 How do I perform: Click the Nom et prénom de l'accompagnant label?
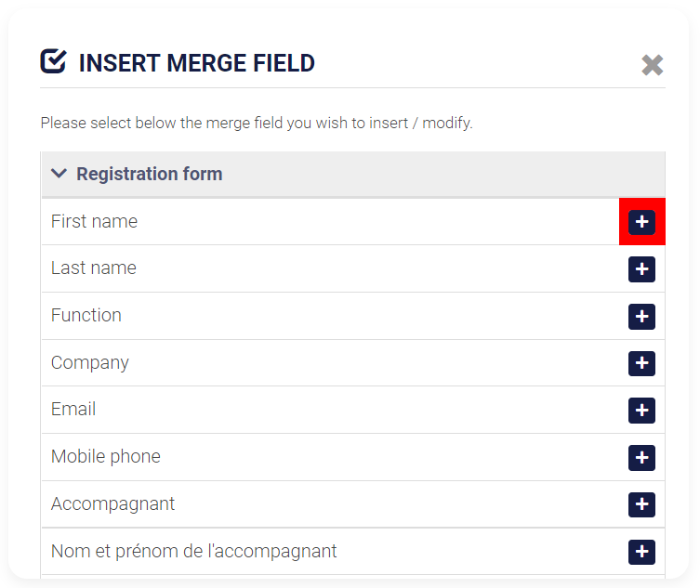point(193,552)
